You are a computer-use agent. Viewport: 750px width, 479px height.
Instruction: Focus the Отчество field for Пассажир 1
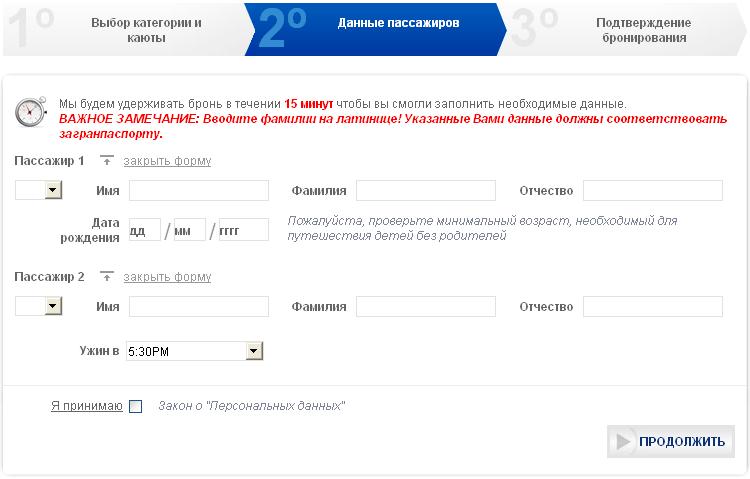653,190
